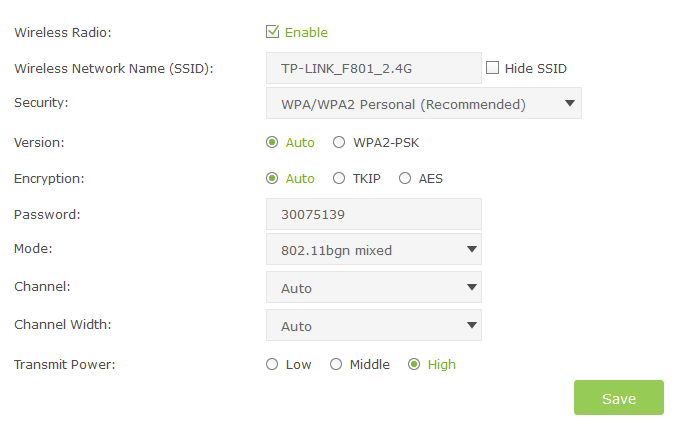Select Auto for Encryption
Viewport: 699px width, 448px height.
click(x=272, y=179)
